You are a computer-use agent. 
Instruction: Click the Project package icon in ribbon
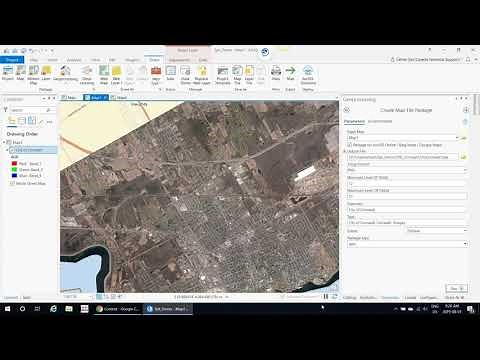[x=8, y=71]
